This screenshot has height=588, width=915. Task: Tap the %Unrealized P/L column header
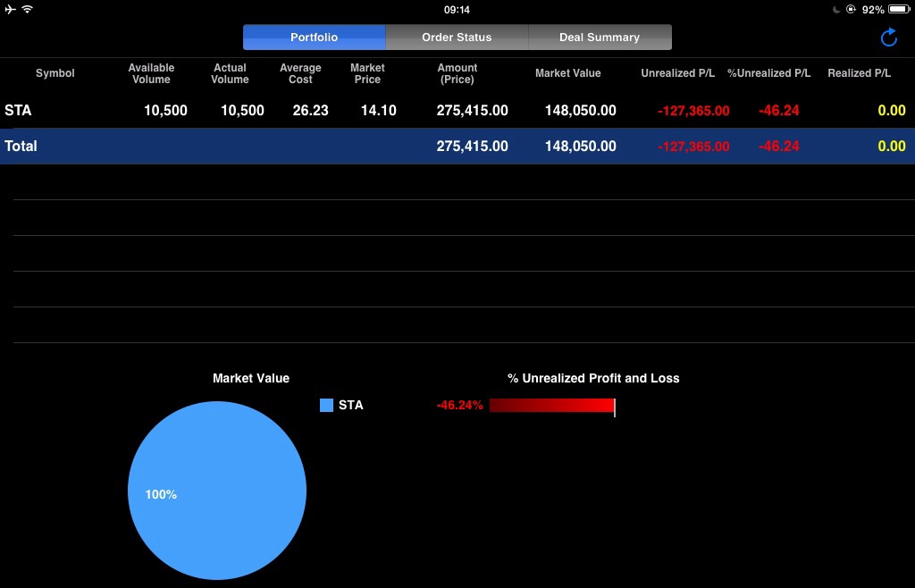click(x=768, y=73)
